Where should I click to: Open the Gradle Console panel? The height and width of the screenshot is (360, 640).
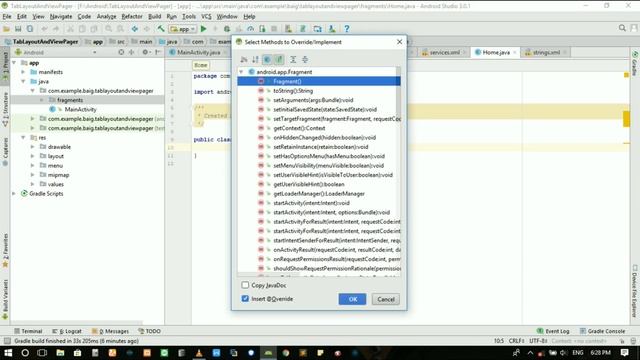click(x=602, y=331)
